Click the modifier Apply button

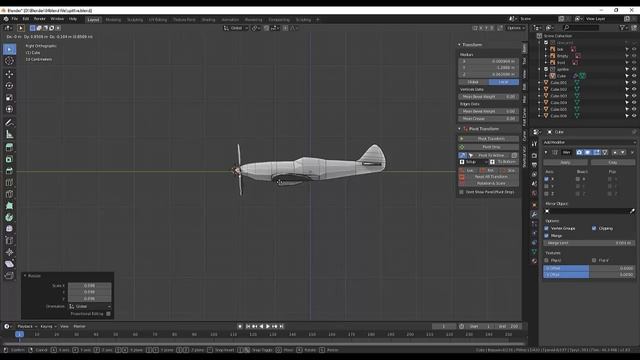point(565,162)
